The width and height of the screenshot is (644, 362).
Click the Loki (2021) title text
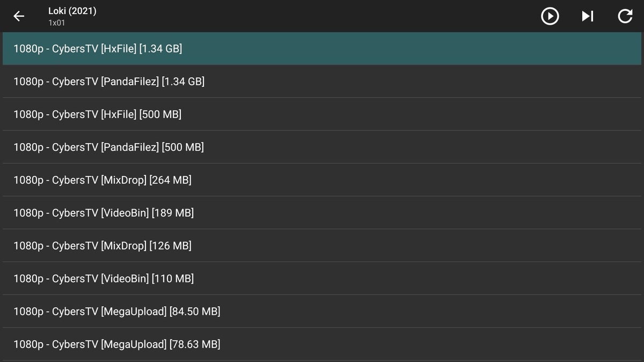coord(72,11)
